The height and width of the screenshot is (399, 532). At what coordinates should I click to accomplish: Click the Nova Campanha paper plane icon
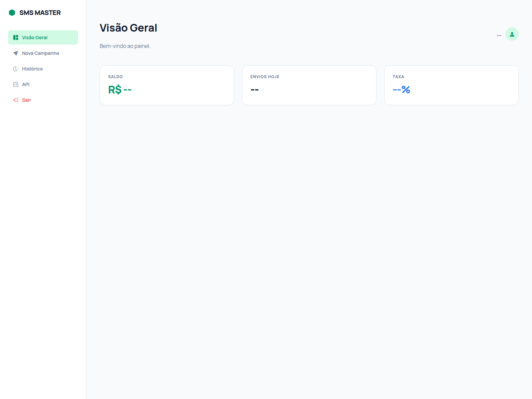click(16, 53)
